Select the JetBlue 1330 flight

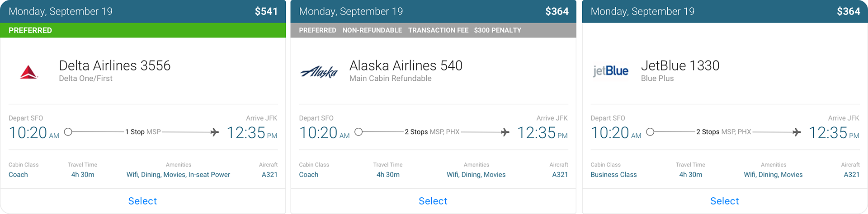(x=725, y=201)
